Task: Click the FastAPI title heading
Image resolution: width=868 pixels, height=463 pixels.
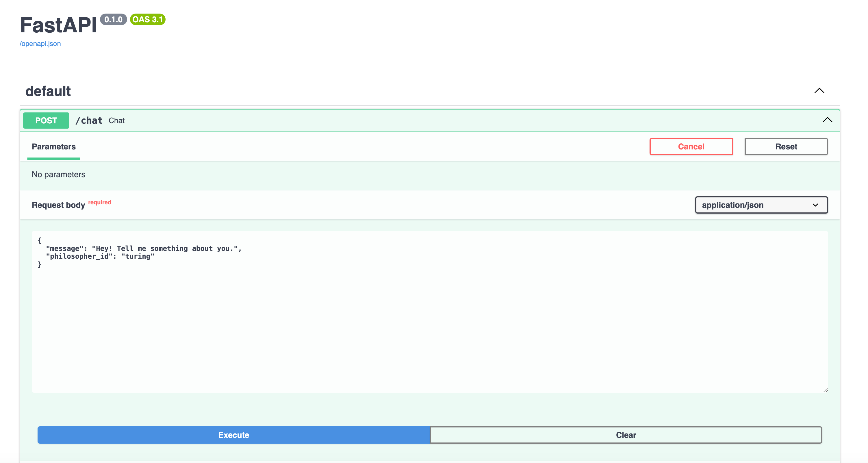Action: [x=58, y=25]
